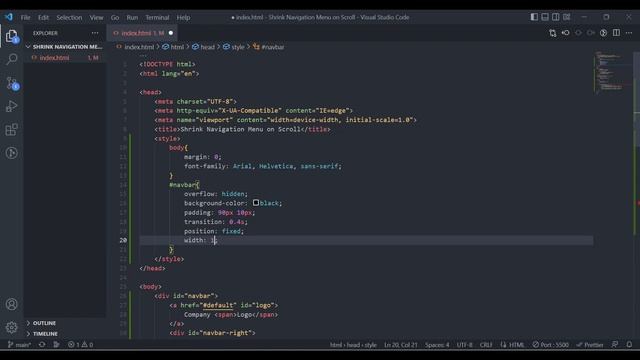
Task: Open the View menu
Action: 96,18
